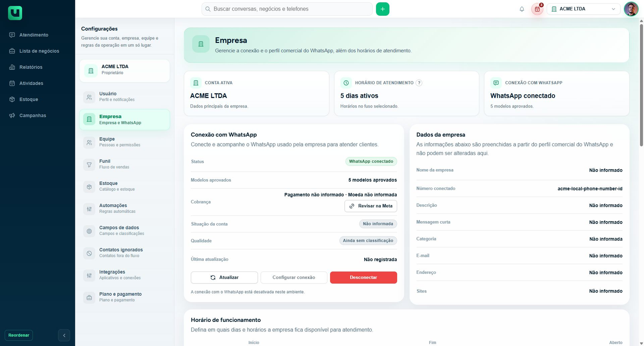
Task: Open Equipe pessoas e permissões settings
Action: point(124,142)
